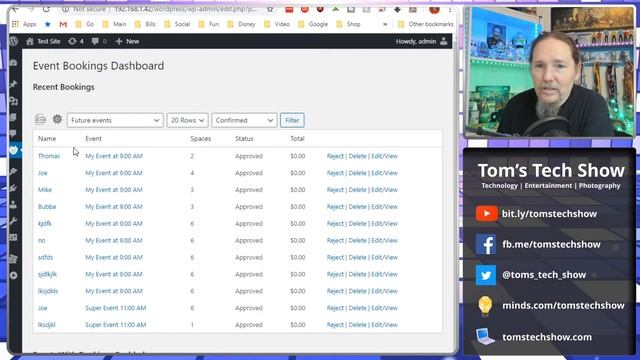
Task: Open the Dashboard icon in the sidebar
Action: pos(13,62)
